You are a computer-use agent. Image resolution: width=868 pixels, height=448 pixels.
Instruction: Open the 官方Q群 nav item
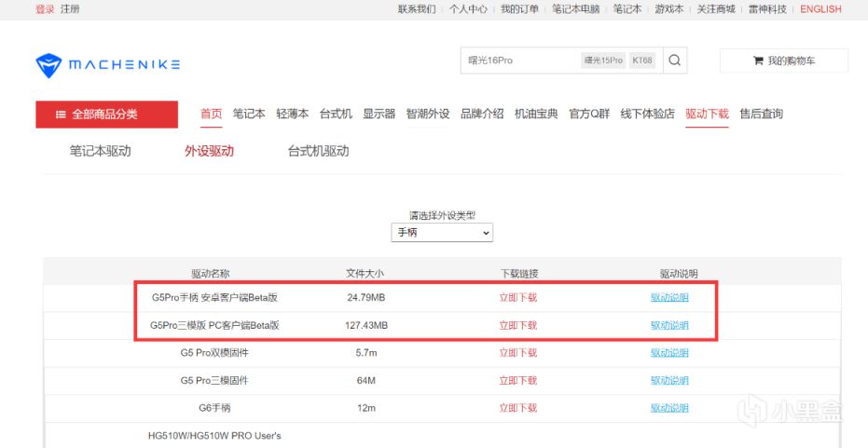pyautogui.click(x=589, y=114)
